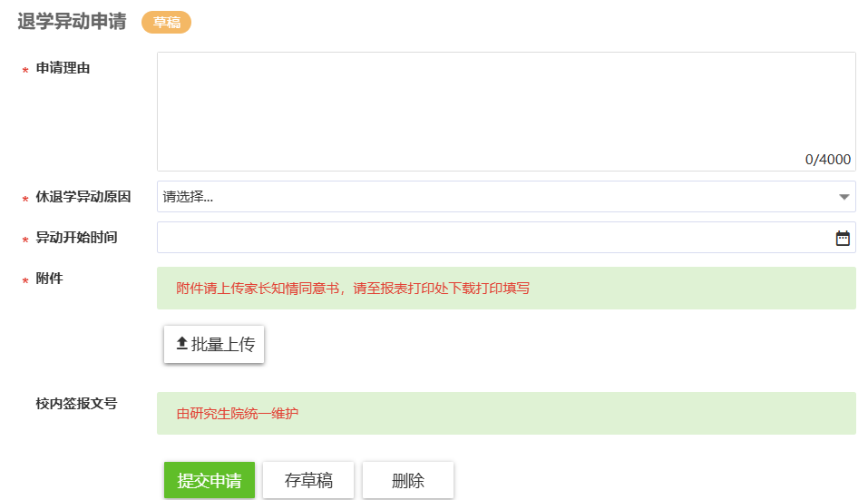Open the calendar date picker icon
868x500 pixels.
point(842,238)
